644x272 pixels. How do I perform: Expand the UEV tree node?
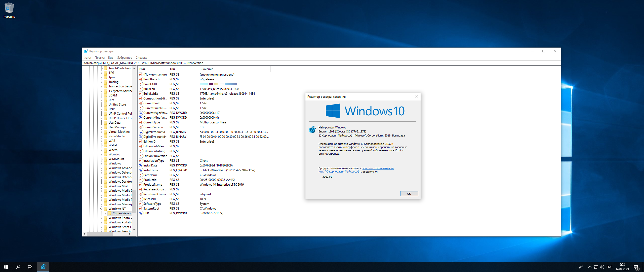(101, 100)
